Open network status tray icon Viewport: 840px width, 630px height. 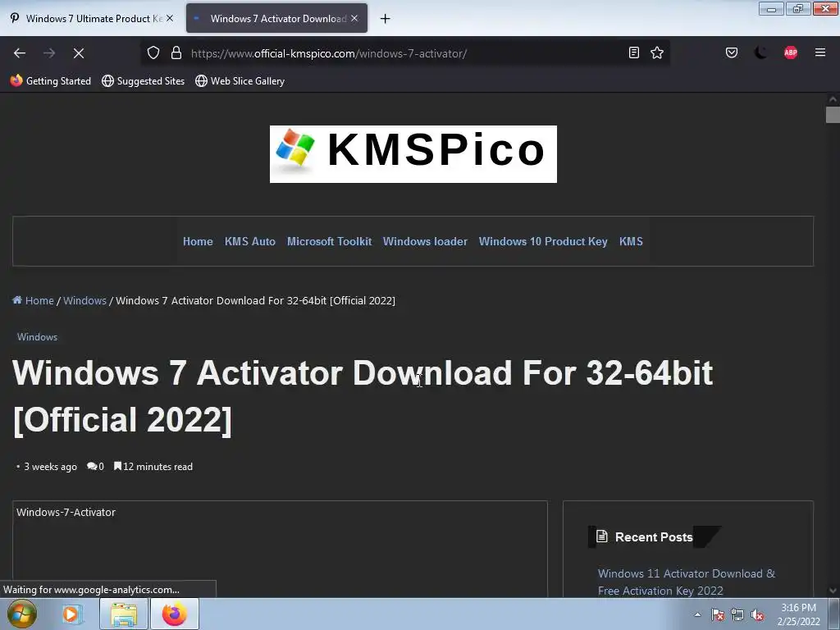click(x=737, y=614)
